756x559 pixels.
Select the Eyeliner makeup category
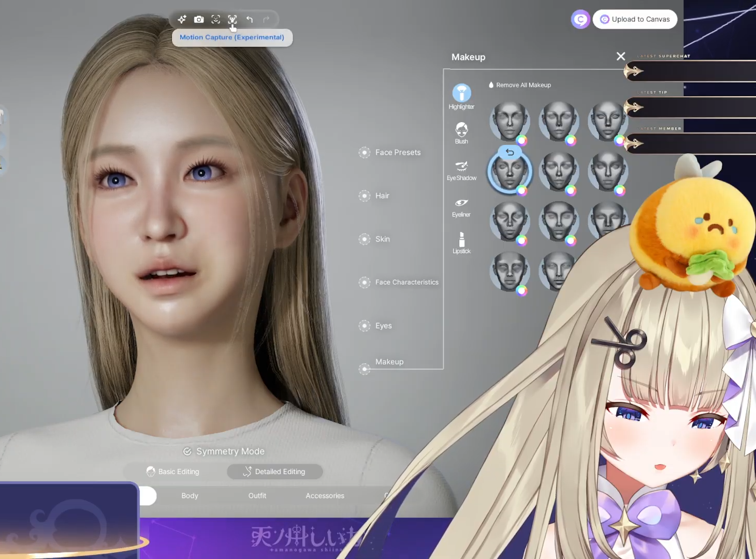[x=461, y=207]
